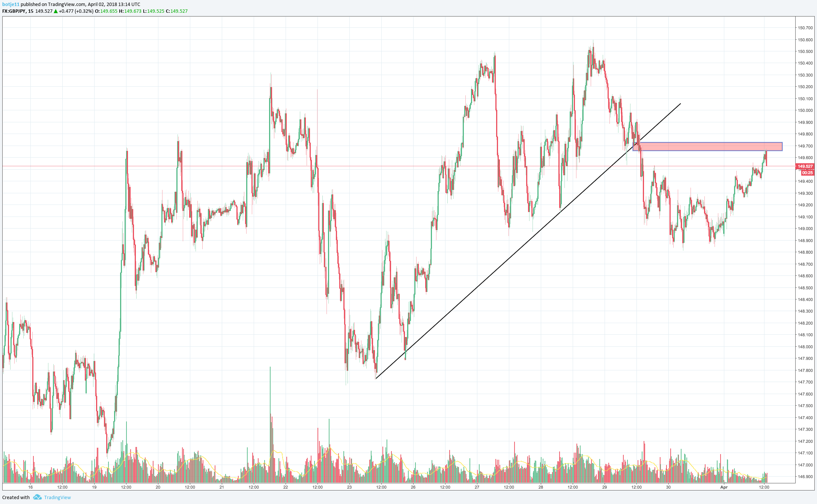The height and width of the screenshot is (504, 817).
Task: Click the 16 date label on time axis
Action: click(x=30, y=487)
